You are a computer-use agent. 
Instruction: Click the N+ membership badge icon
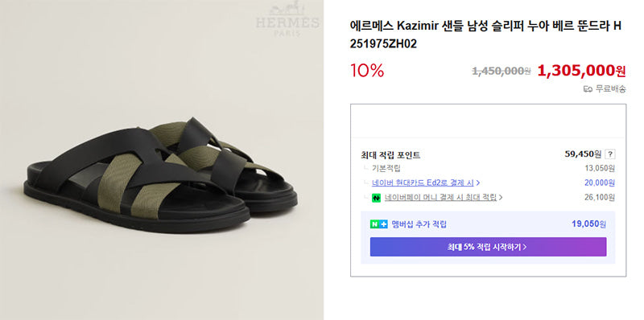coord(378,224)
